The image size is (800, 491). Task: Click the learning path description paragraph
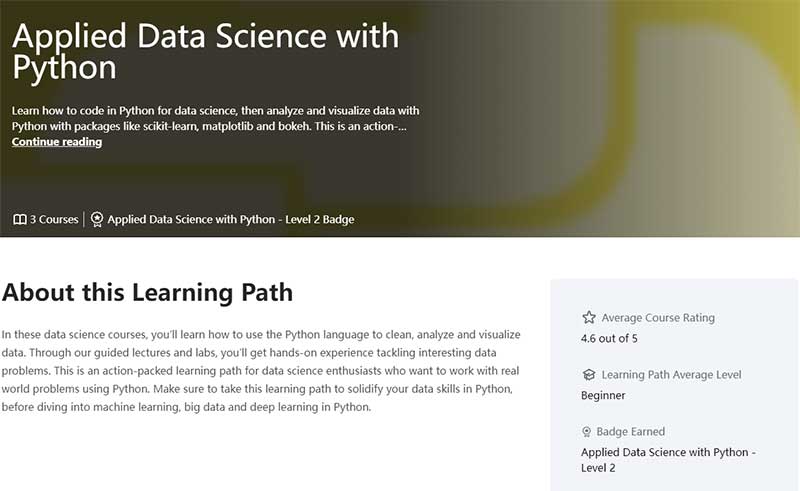pos(262,370)
